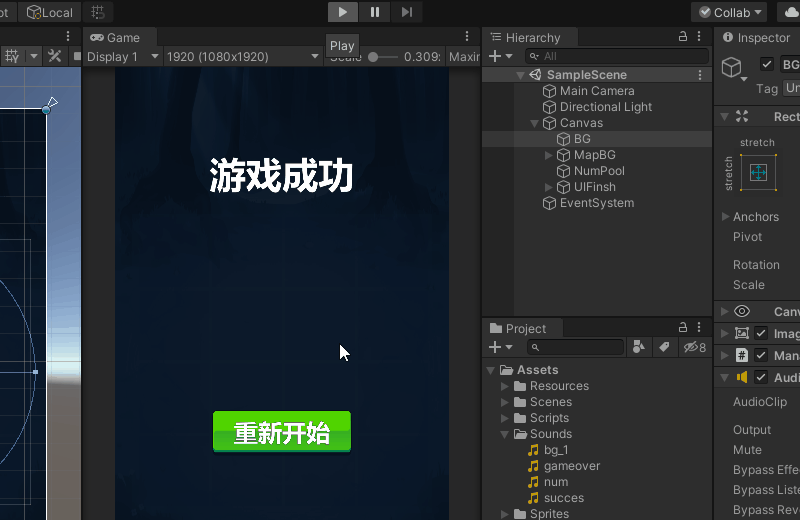
Task: Open the cloud services icon
Action: click(789, 12)
